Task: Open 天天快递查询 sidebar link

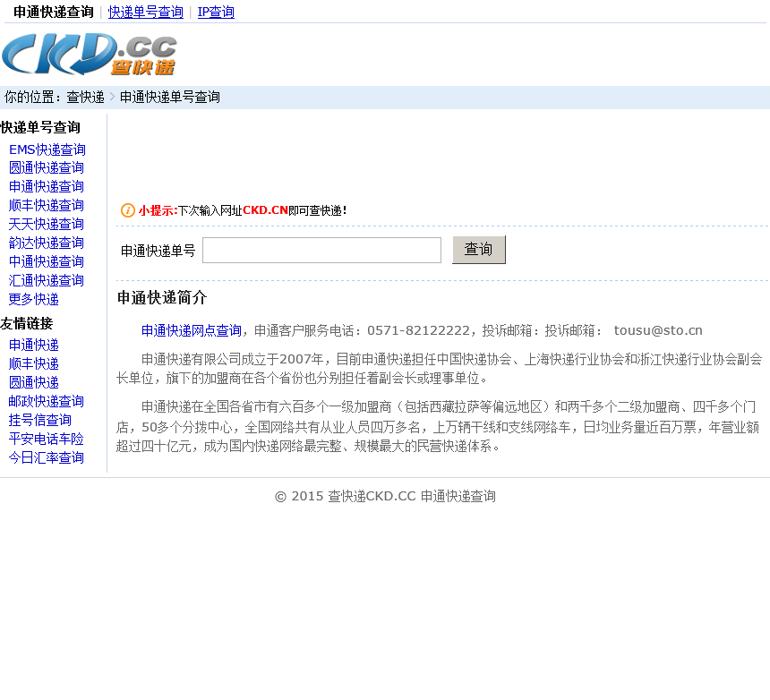Action: pos(47,225)
